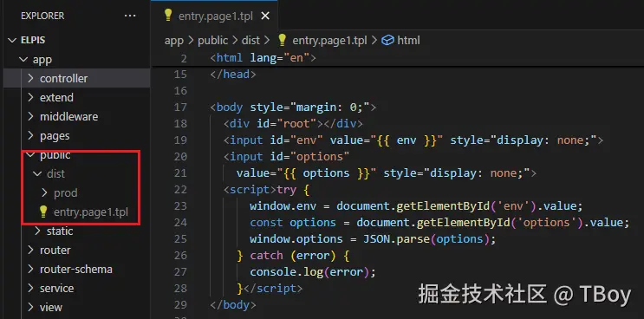This screenshot has height=319, width=644.
Task: Click the console.log(error) line
Action: pyautogui.click(x=313, y=271)
